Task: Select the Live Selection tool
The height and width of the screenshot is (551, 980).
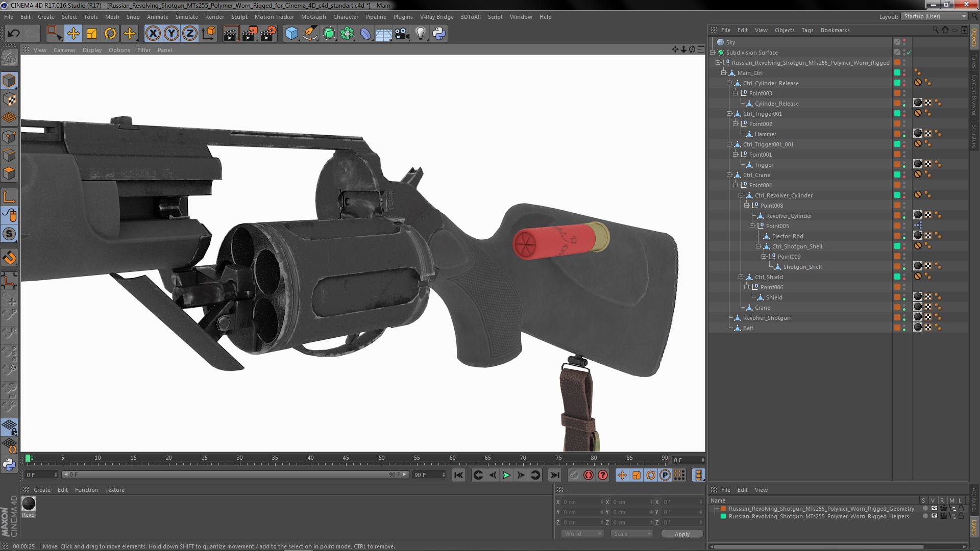Action: pyautogui.click(x=54, y=34)
